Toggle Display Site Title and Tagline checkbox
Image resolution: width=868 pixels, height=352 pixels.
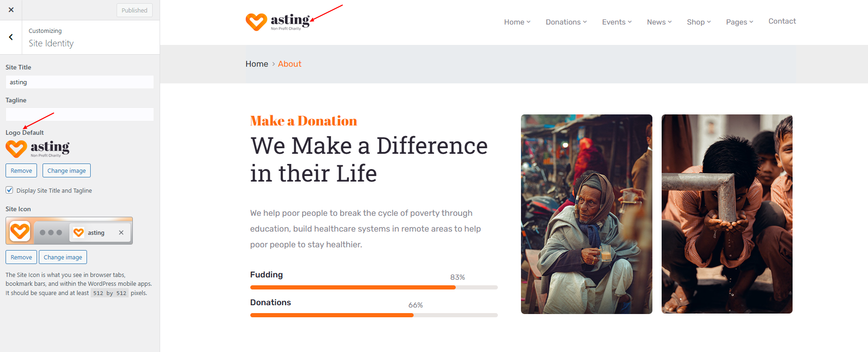pos(9,190)
